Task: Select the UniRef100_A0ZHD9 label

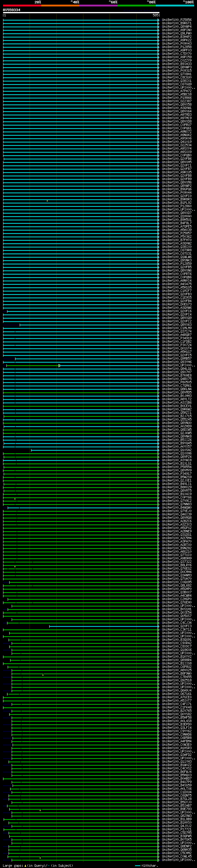Action: pos(177,426)
